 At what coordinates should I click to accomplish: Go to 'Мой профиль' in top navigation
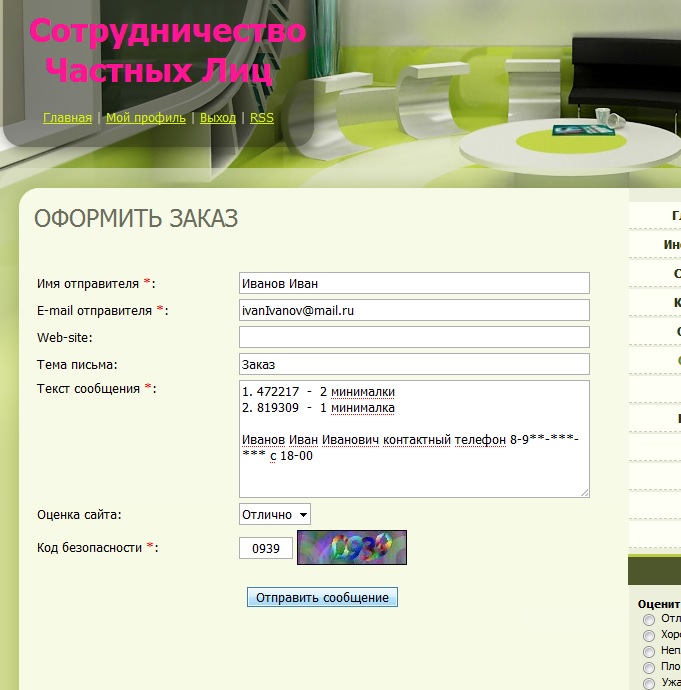click(x=146, y=118)
